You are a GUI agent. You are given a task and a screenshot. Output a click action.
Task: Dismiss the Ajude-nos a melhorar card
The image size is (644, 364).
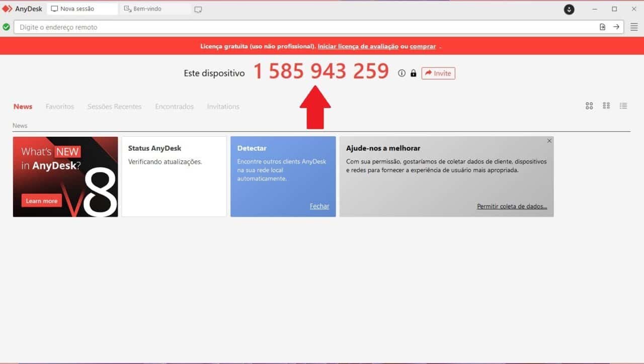[549, 141]
